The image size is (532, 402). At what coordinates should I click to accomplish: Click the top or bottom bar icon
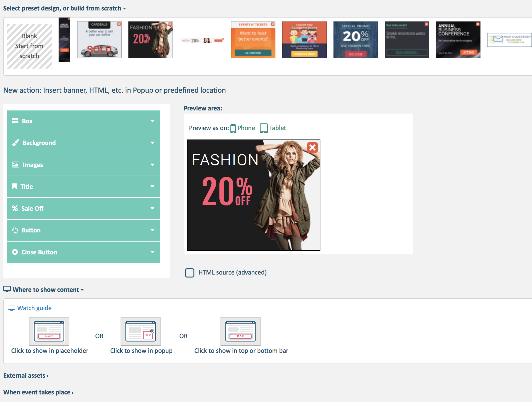(x=240, y=331)
